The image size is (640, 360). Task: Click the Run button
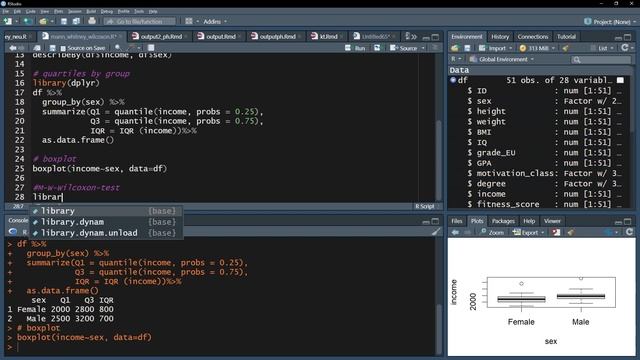click(x=355, y=48)
